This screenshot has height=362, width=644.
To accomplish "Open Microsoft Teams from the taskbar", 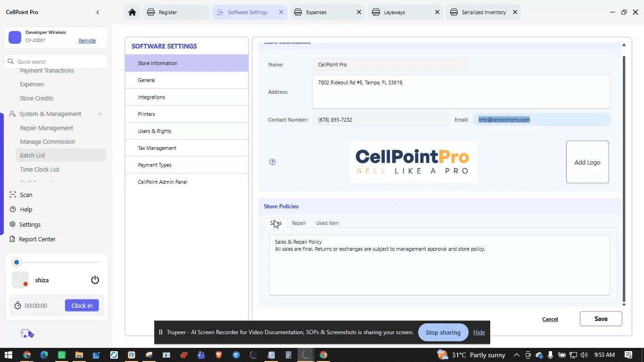I will click(x=201, y=355).
